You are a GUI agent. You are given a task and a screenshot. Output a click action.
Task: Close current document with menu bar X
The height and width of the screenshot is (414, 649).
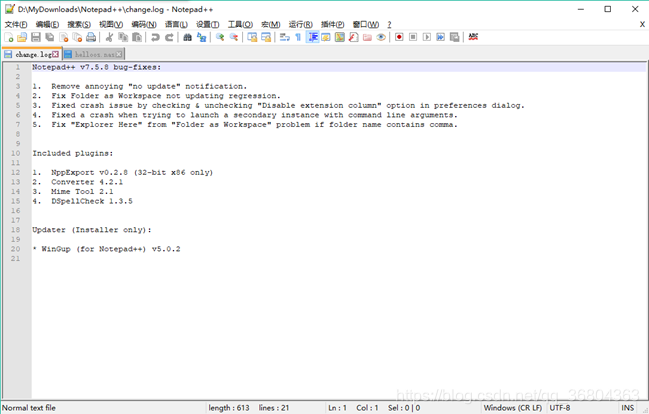point(642,24)
